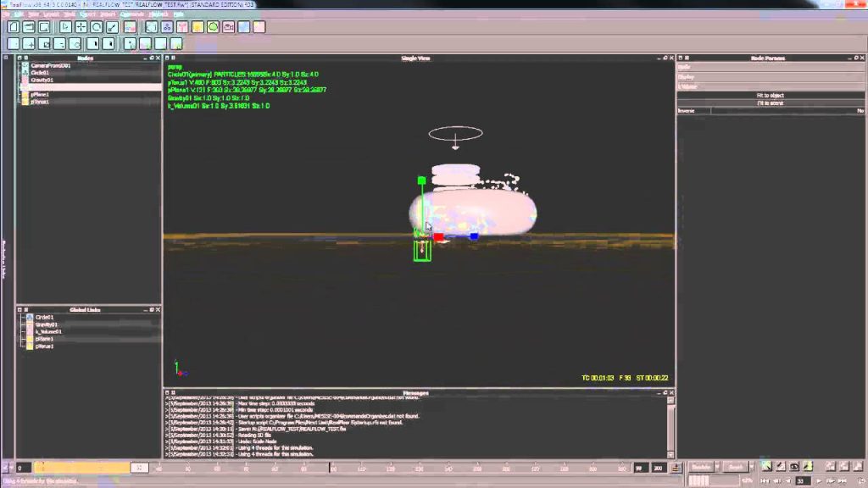868x488 pixels.
Task: Click the timeline frame slider handle
Action: click(140, 468)
